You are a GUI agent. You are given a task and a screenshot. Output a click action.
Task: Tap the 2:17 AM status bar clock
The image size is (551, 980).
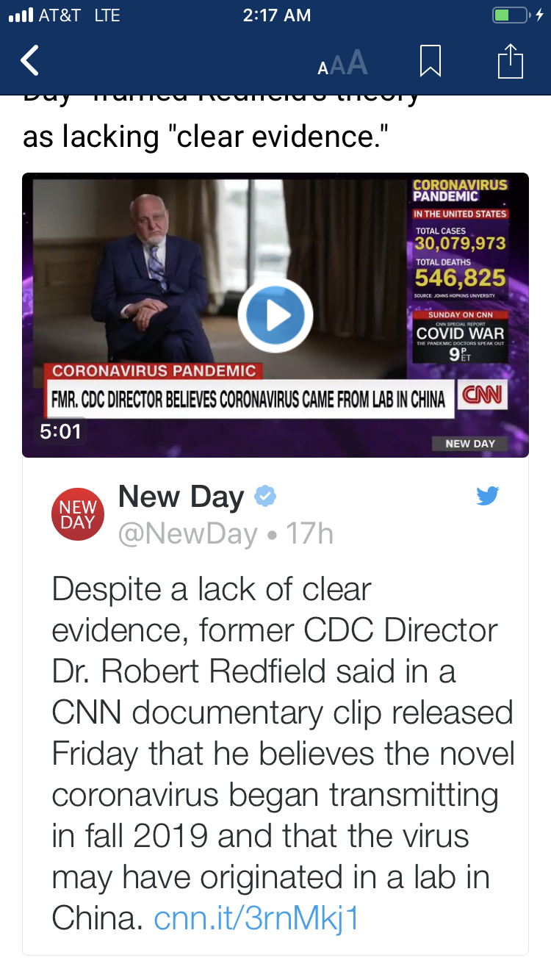tap(276, 15)
